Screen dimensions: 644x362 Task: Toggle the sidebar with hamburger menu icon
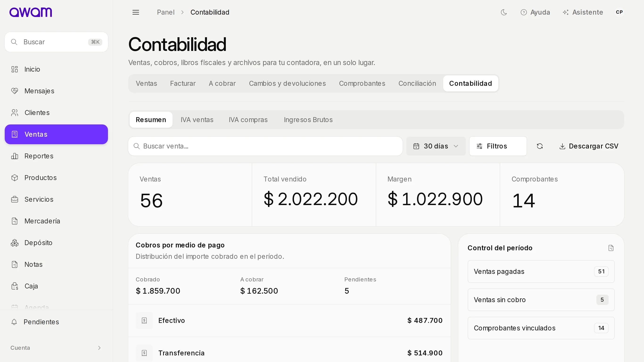click(x=136, y=12)
